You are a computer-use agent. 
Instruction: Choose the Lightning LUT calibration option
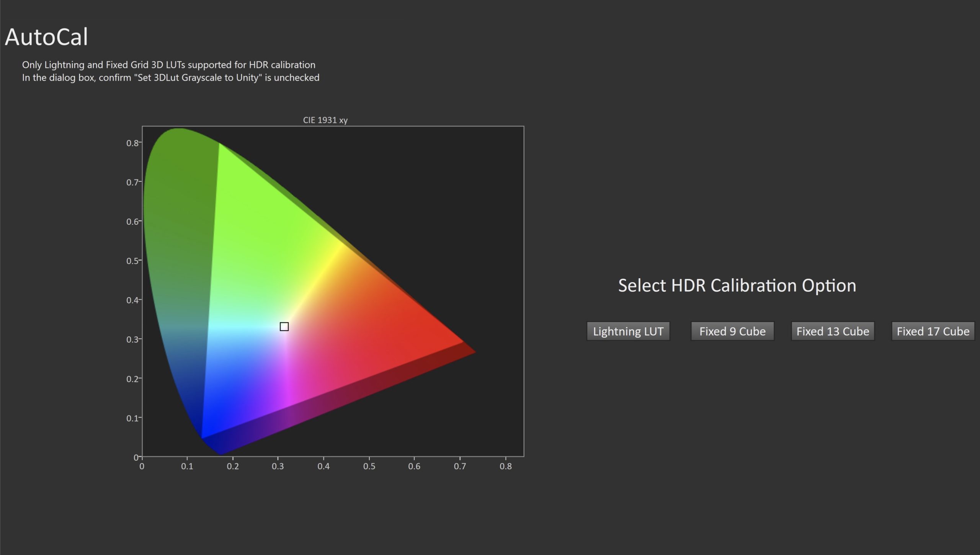click(628, 331)
